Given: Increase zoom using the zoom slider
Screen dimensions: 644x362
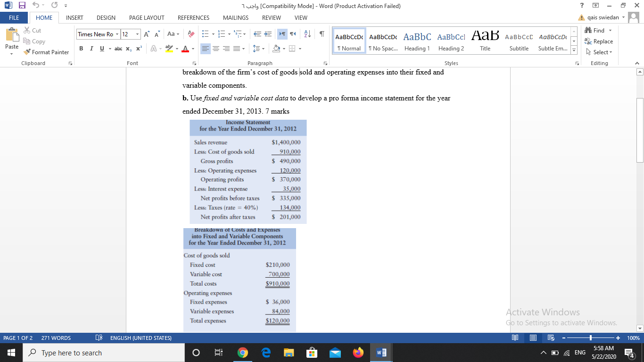Looking at the screenshot, I should (618, 337).
